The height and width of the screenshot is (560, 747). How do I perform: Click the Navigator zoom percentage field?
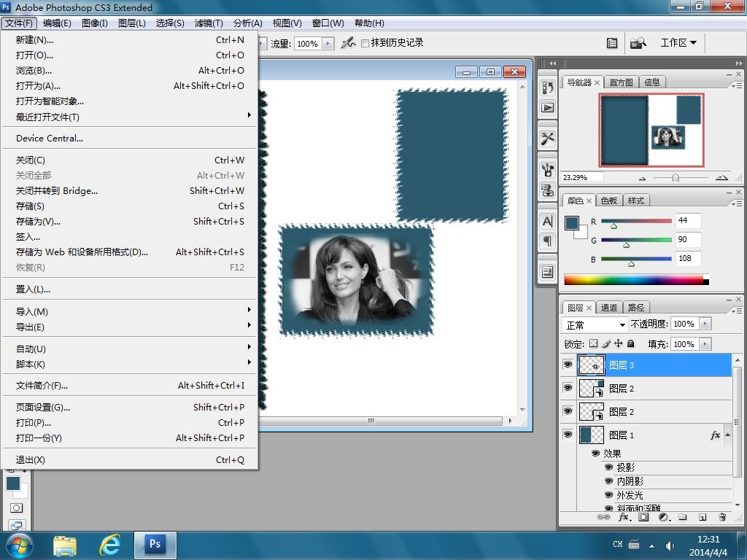click(x=583, y=177)
